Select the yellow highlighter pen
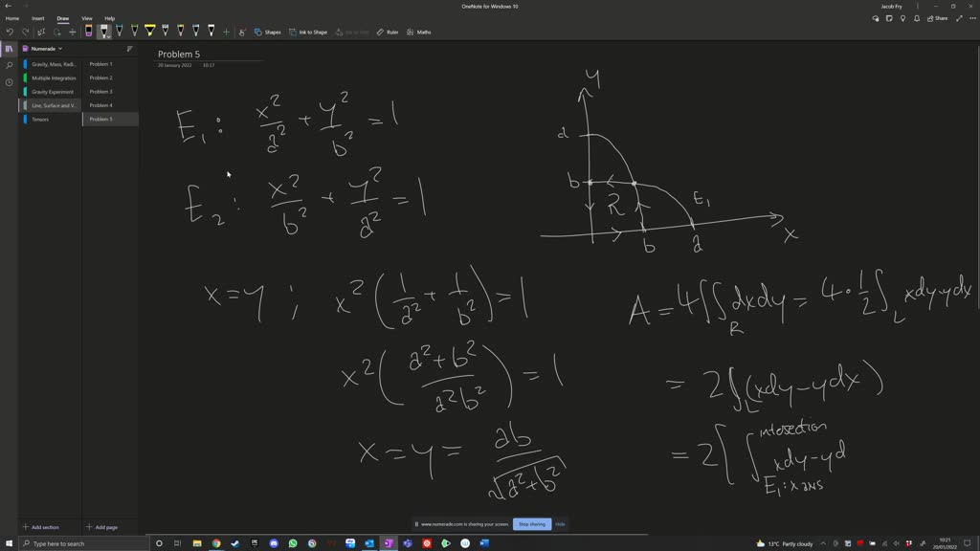 149,32
